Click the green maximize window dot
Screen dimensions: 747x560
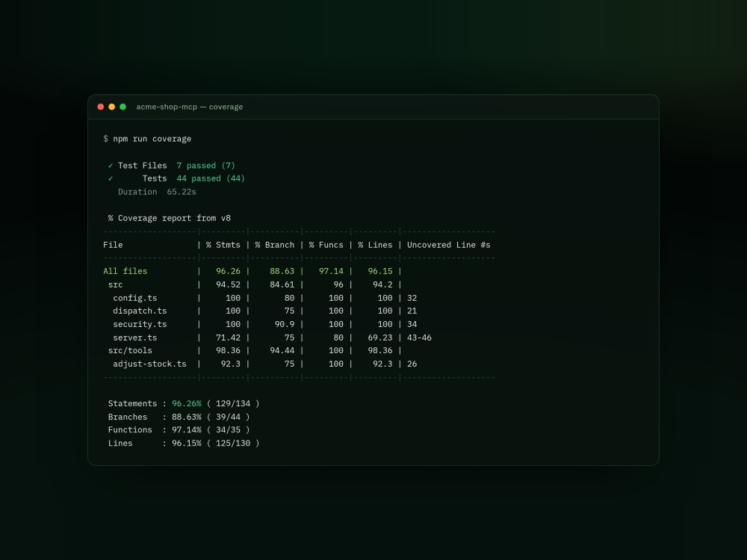click(123, 107)
